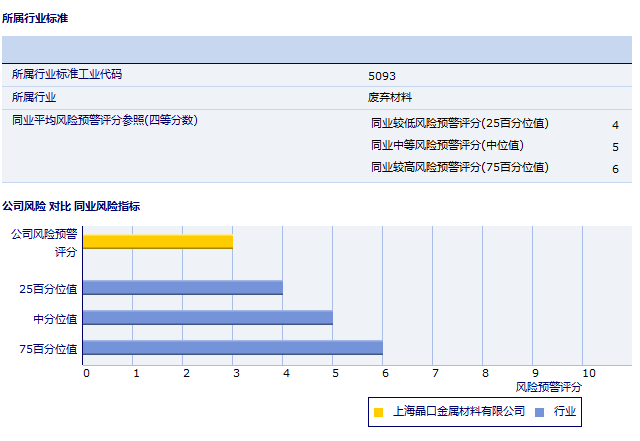640x441 pixels.
Task: Click the yellow legend swatch for the company
Action: click(x=378, y=412)
